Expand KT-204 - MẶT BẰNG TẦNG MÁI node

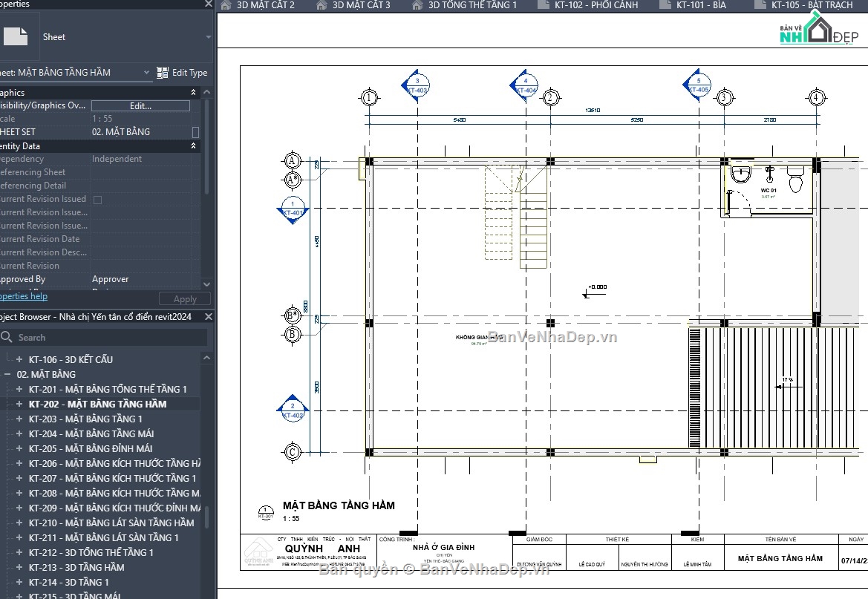[19, 434]
